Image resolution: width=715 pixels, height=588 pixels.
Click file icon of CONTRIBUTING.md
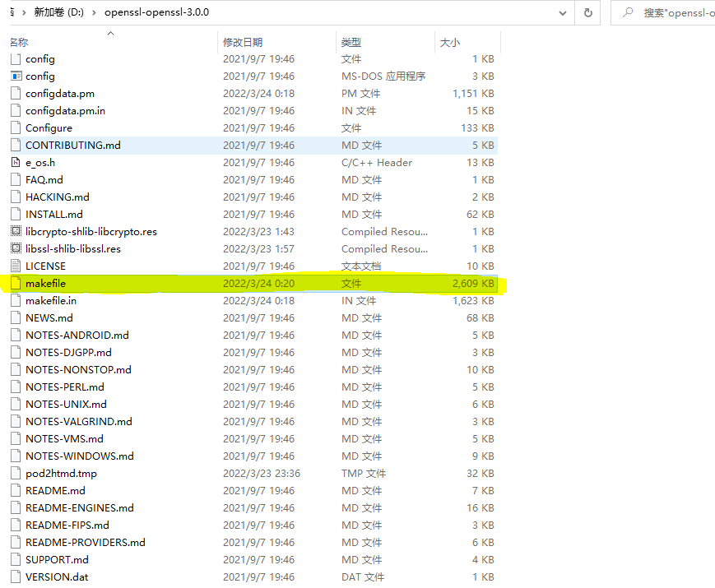click(x=16, y=146)
